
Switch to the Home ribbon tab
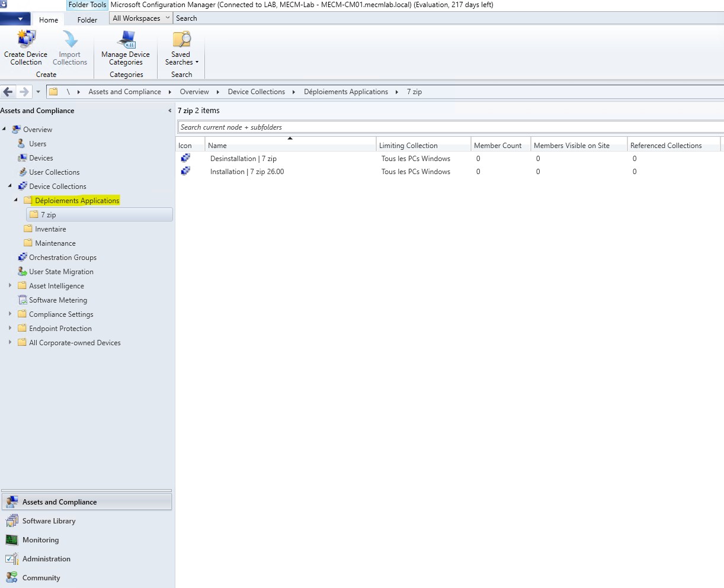click(49, 20)
